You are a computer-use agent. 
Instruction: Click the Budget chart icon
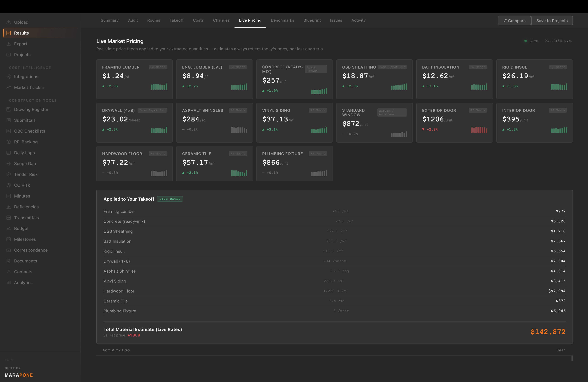pos(9,228)
